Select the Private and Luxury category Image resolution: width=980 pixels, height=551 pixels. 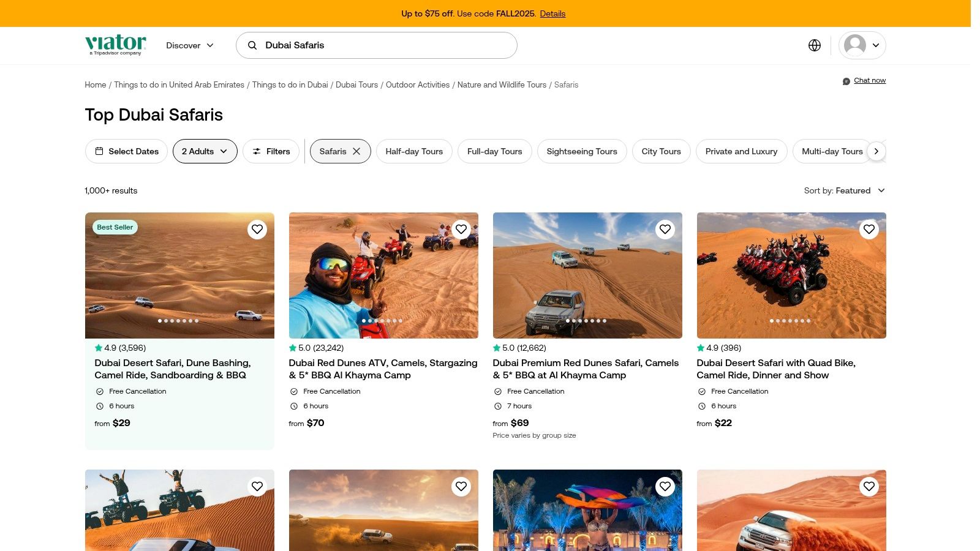tap(741, 151)
